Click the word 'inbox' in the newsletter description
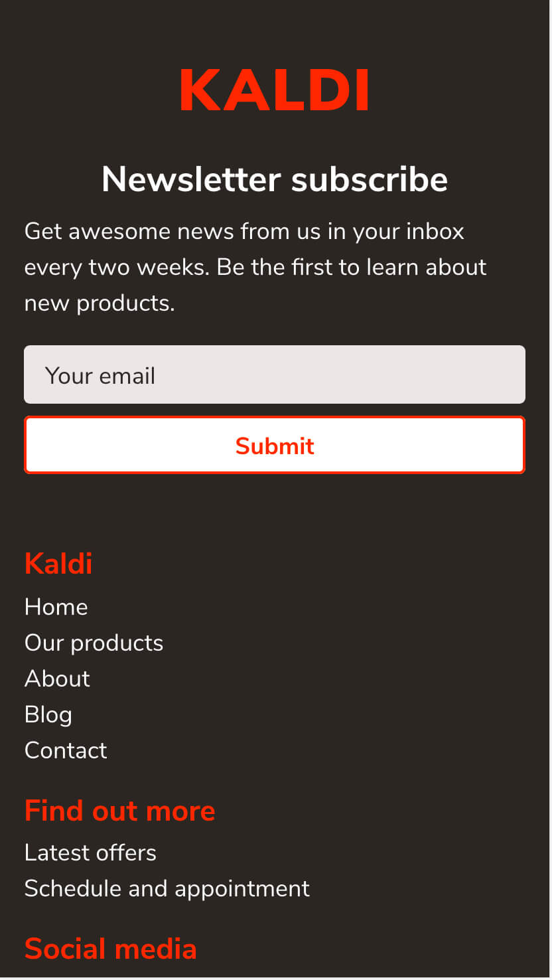 pyautogui.click(x=435, y=232)
